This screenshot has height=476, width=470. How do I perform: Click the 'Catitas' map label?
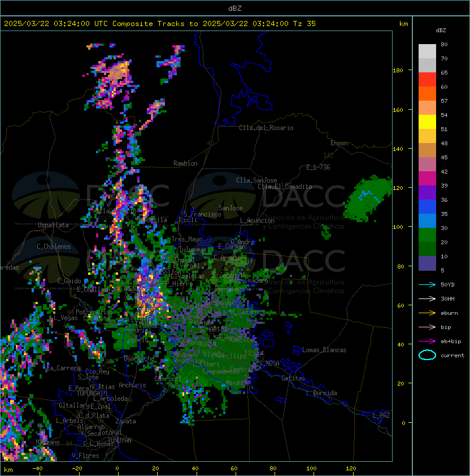click(293, 378)
